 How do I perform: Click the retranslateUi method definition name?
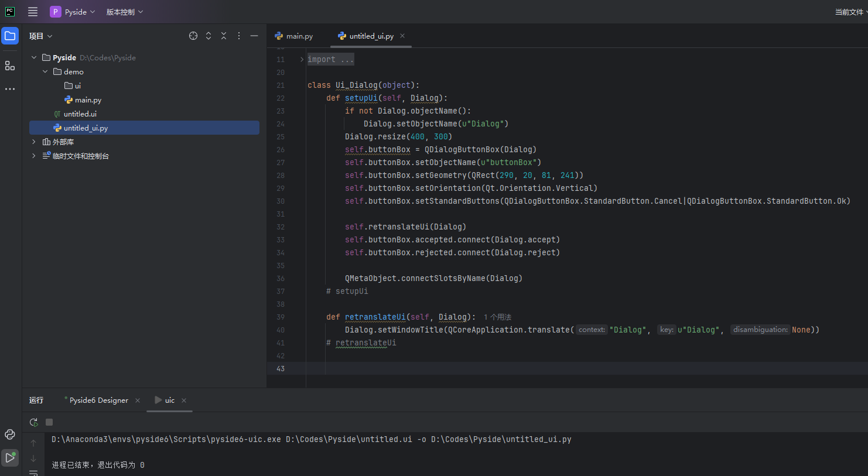[x=375, y=317]
